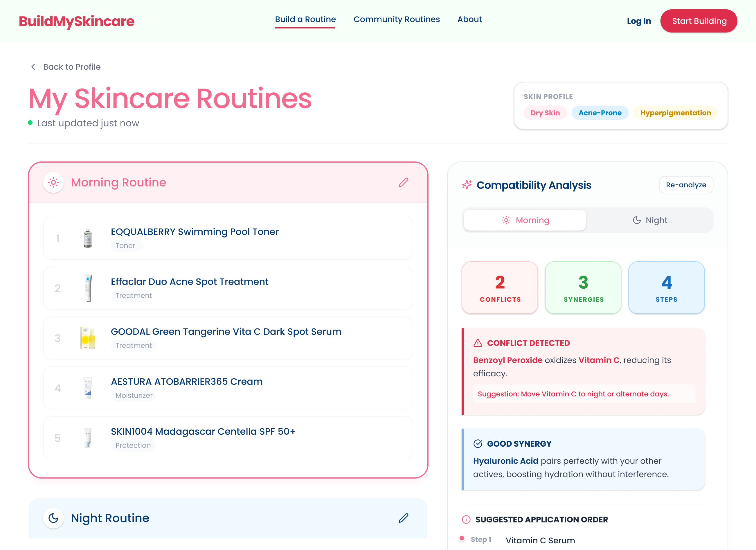Switch analysis to the Night tab
Viewport: 756px width, 550px height.
(650, 220)
